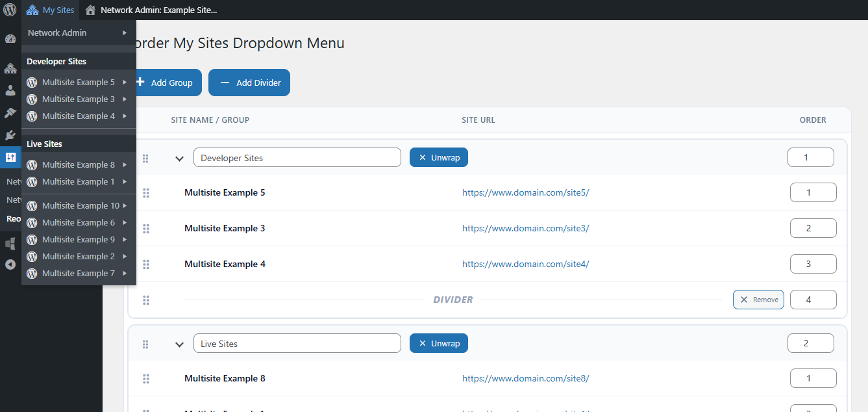Open the Users icon in sidebar

10,90
